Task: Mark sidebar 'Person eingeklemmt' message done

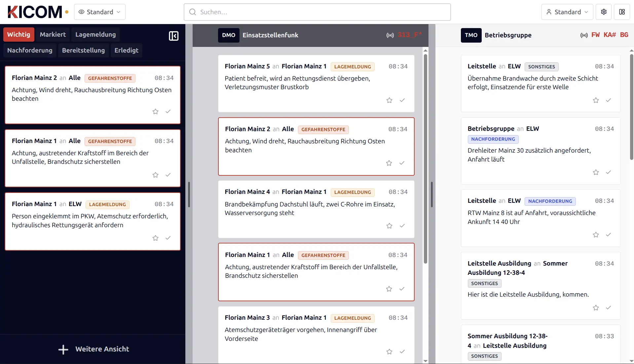Action: pos(168,238)
